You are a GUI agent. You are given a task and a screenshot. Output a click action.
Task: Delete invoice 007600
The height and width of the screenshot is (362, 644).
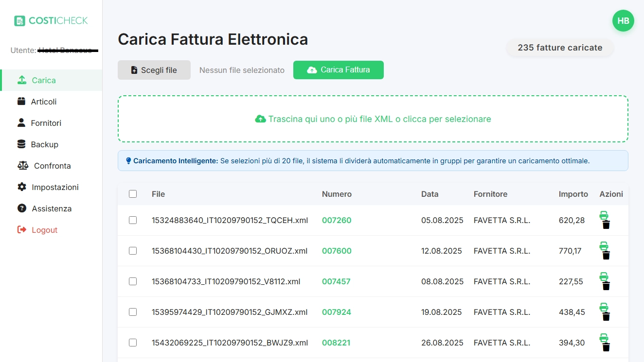(606, 255)
